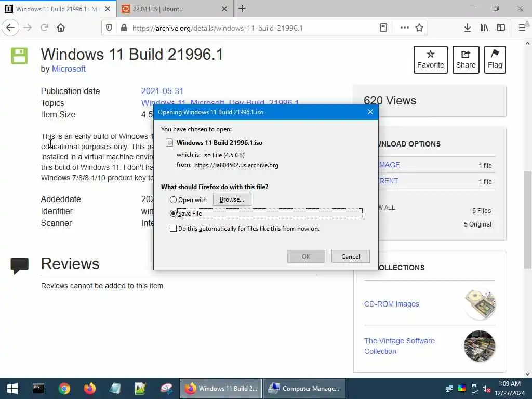This screenshot has width=532, height=399.
Task: Click the 5 Original text
Action: click(477, 224)
